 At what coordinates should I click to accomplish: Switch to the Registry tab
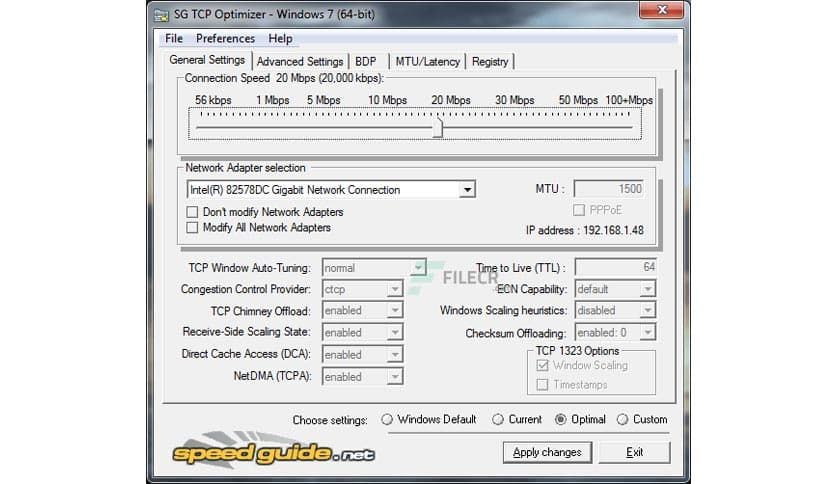[x=490, y=62]
